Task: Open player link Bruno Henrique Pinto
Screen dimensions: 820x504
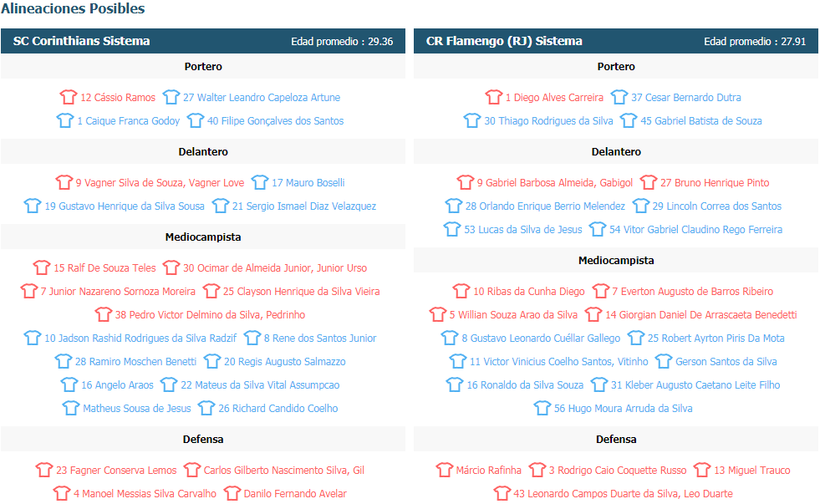Action: coord(715,182)
